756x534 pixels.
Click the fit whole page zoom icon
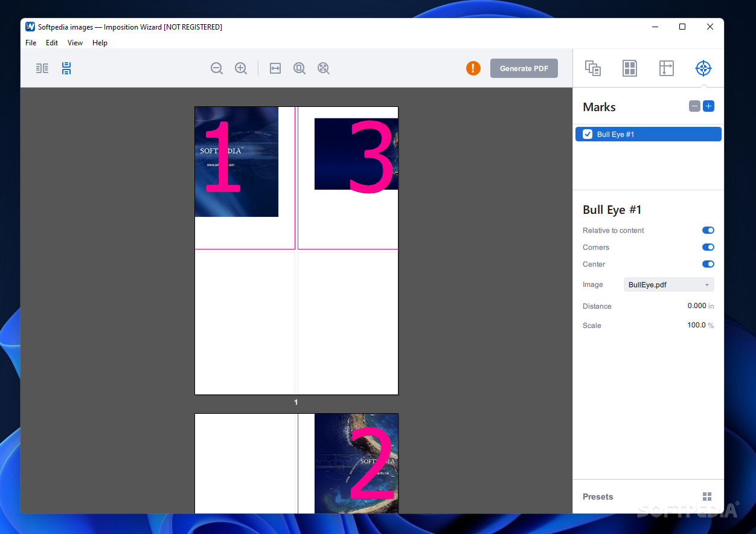(x=324, y=68)
